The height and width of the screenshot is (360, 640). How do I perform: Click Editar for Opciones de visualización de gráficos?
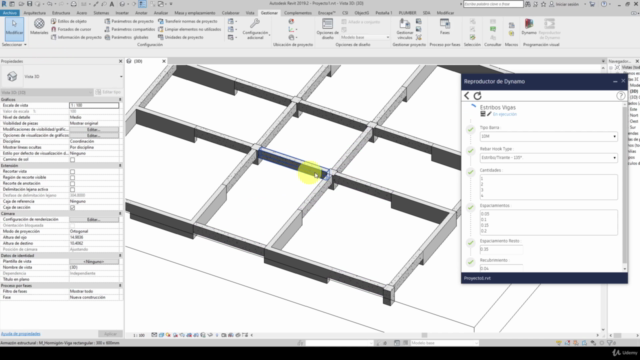[x=94, y=136]
